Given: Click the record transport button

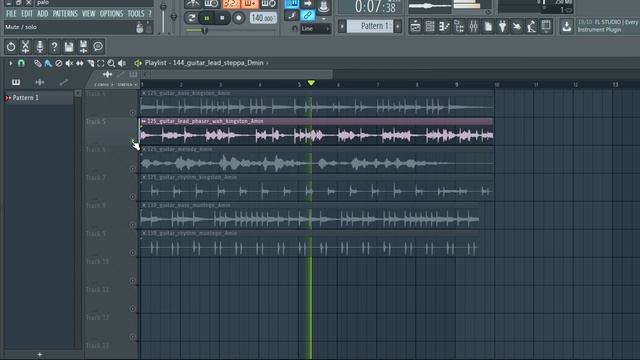Looking at the screenshot, I should pos(239,18).
